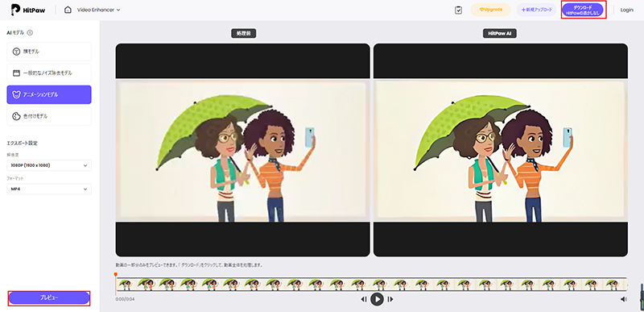Click the 処理前 label

tap(244, 34)
